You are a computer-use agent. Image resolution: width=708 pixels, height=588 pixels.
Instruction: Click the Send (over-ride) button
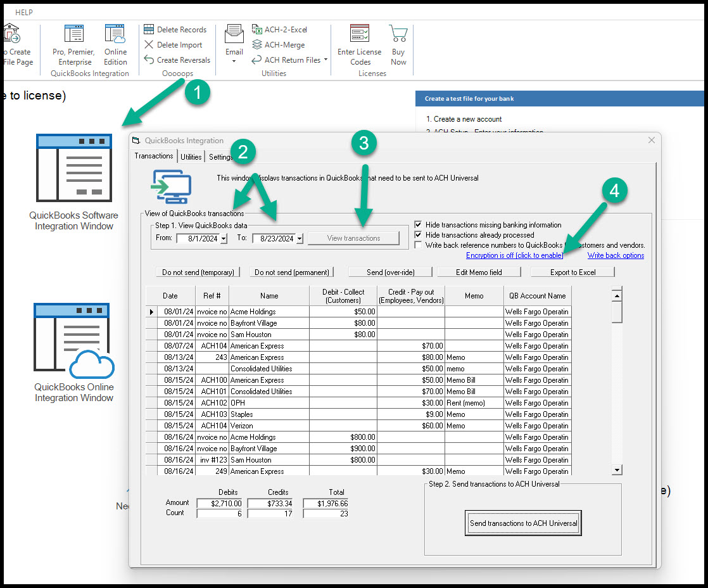tap(390, 272)
